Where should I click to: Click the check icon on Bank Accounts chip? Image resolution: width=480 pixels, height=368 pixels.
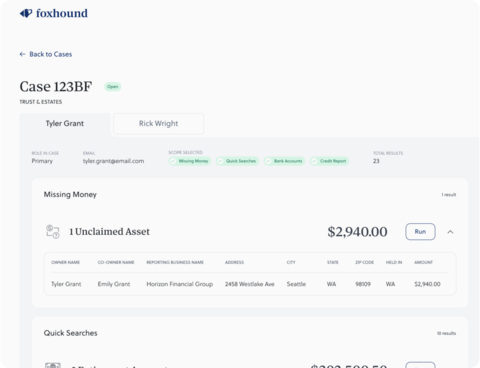click(268, 161)
